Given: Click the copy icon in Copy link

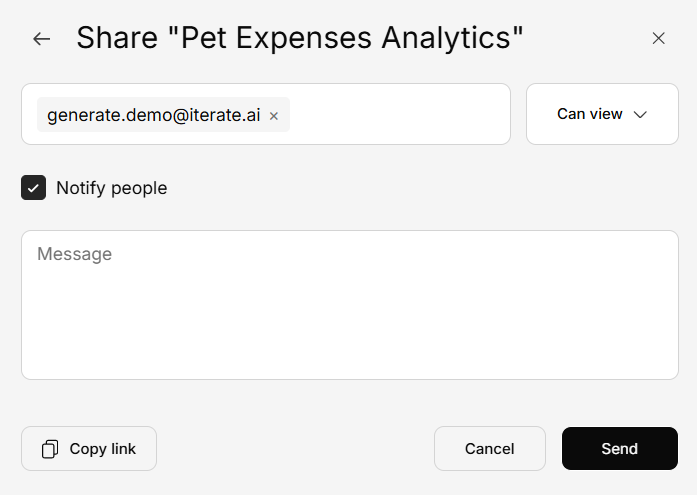Looking at the screenshot, I should point(50,449).
